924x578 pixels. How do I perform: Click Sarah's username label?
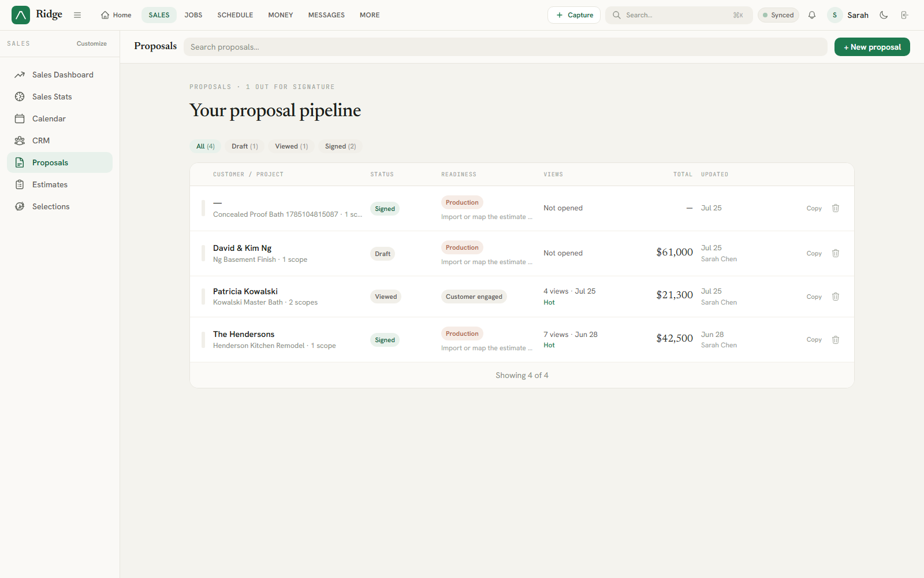click(858, 15)
